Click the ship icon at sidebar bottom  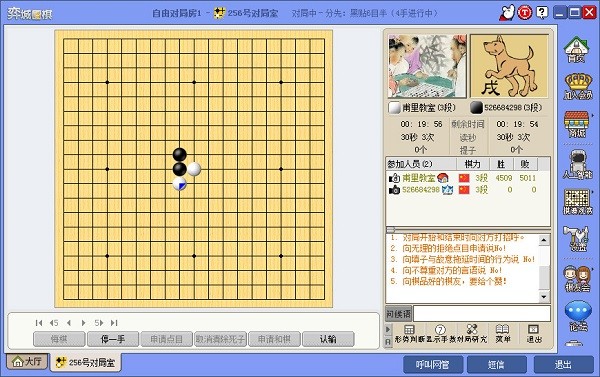[574, 344]
